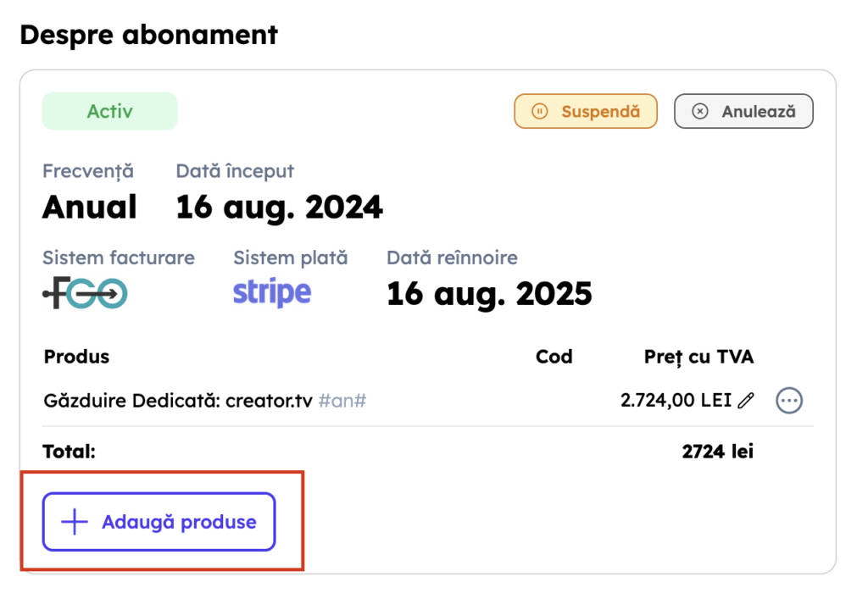This screenshot has width=868, height=599.
Task: Click the Cod column header
Action: point(554,357)
